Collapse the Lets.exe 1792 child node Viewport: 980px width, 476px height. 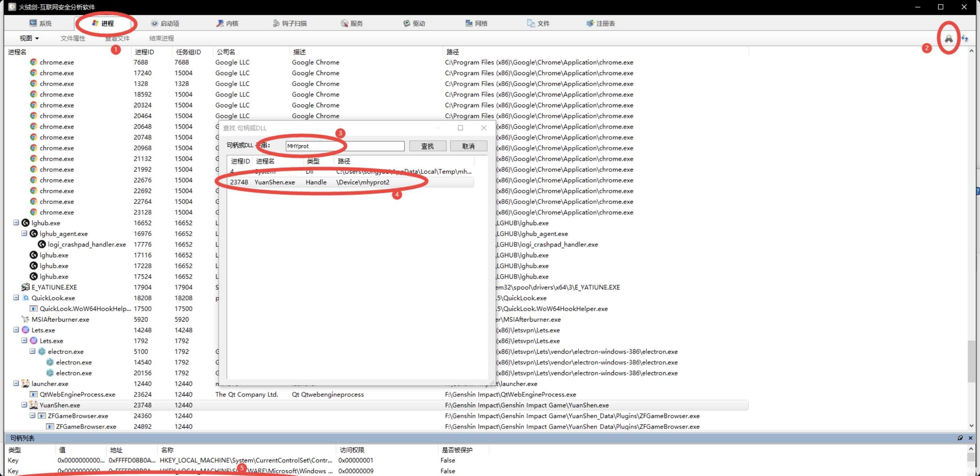[x=24, y=341]
